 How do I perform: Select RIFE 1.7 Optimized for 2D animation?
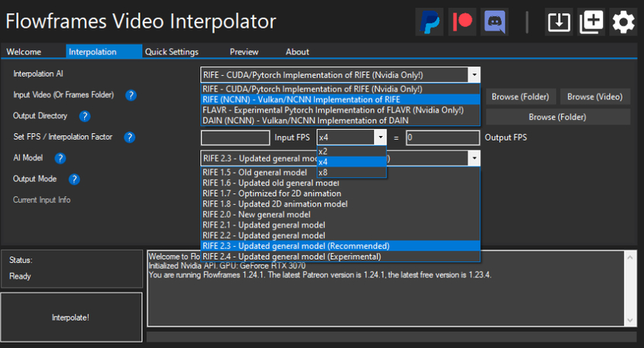[340, 193]
